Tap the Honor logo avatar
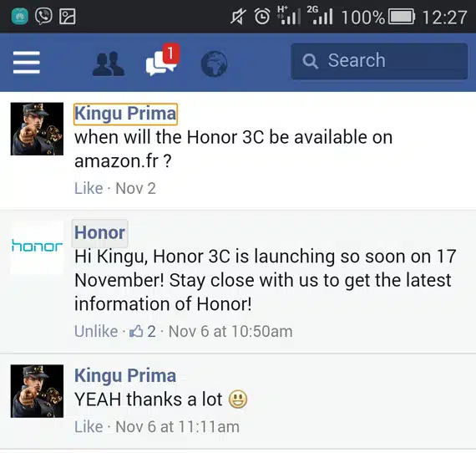Image resolution: width=476 pixels, height=453 pixels. coord(37,247)
